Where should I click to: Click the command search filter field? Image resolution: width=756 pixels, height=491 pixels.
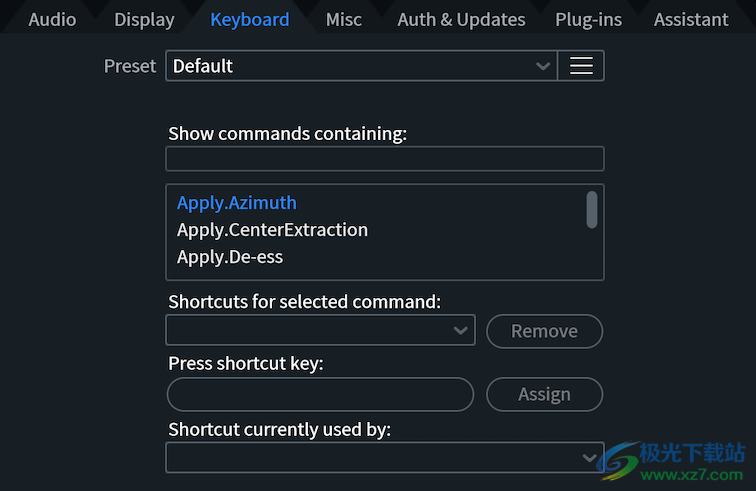[x=385, y=159]
